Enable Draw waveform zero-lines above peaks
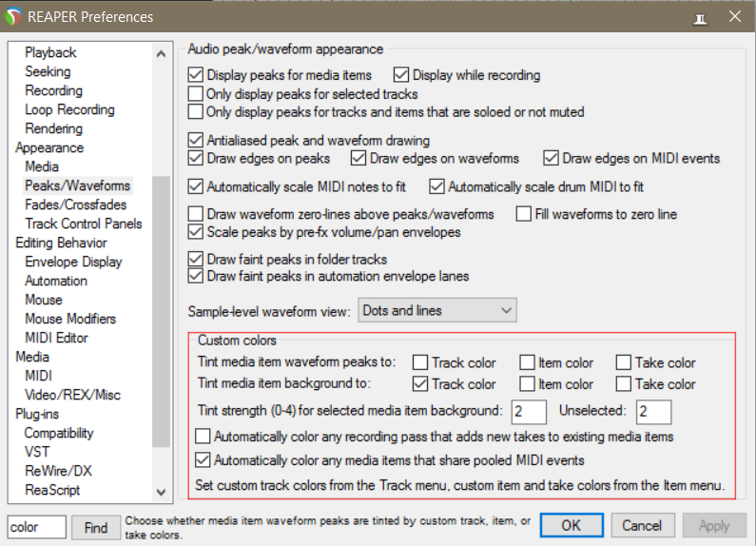 click(195, 214)
